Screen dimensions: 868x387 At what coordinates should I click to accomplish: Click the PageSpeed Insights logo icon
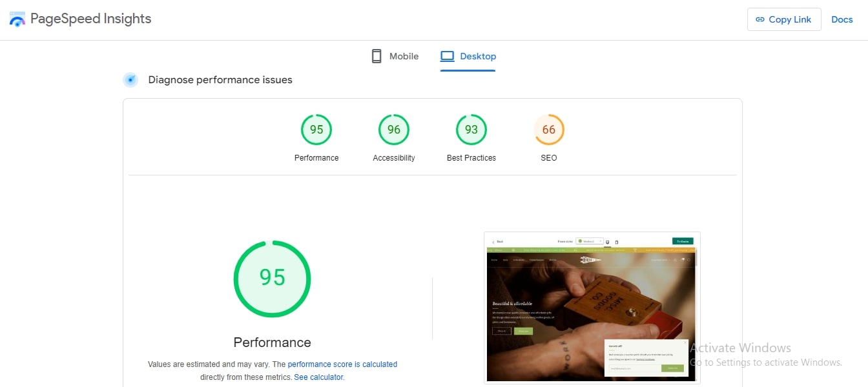click(17, 19)
